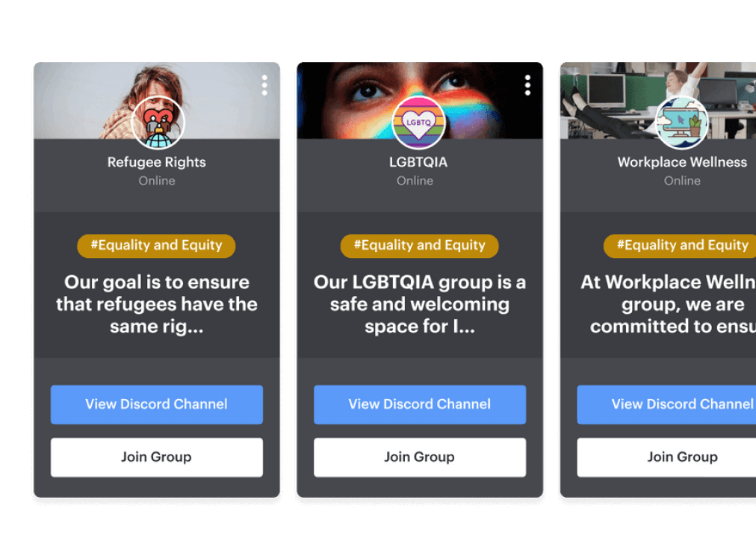The height and width of the screenshot is (559, 756).
Task: Join the LGBTQIA group
Action: (420, 457)
